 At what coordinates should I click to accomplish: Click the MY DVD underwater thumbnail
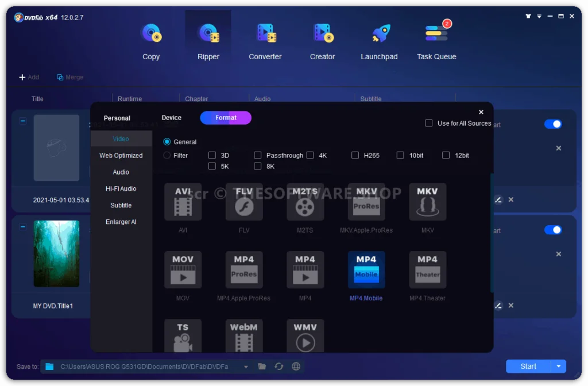57,254
